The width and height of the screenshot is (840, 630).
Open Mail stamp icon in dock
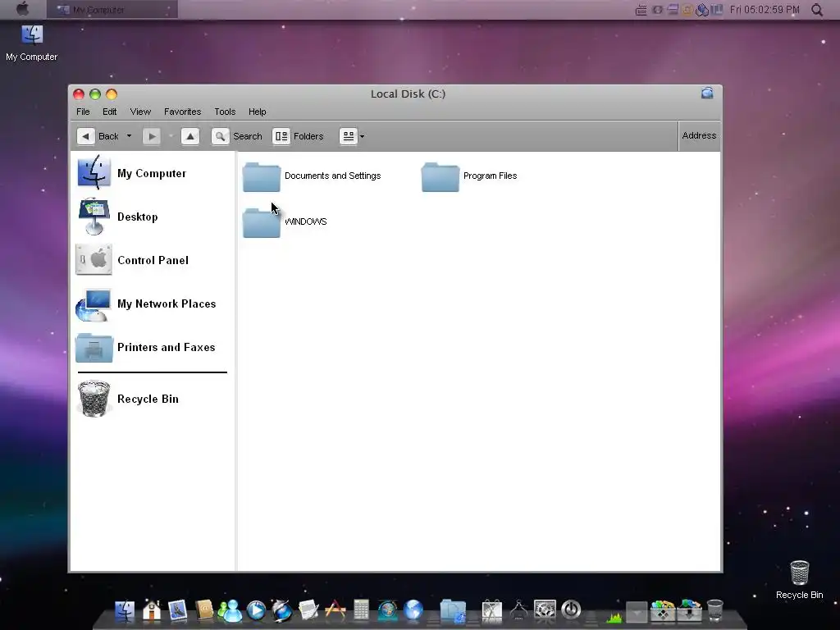click(x=177, y=610)
